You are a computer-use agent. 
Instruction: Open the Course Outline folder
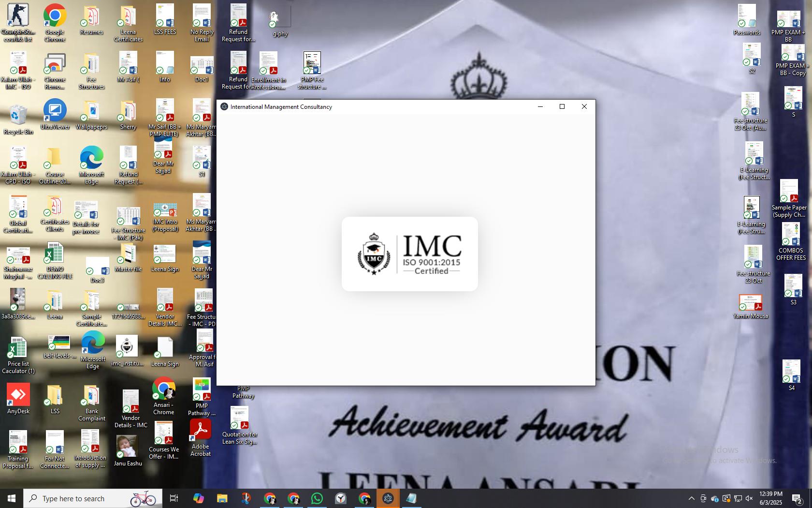click(x=55, y=165)
